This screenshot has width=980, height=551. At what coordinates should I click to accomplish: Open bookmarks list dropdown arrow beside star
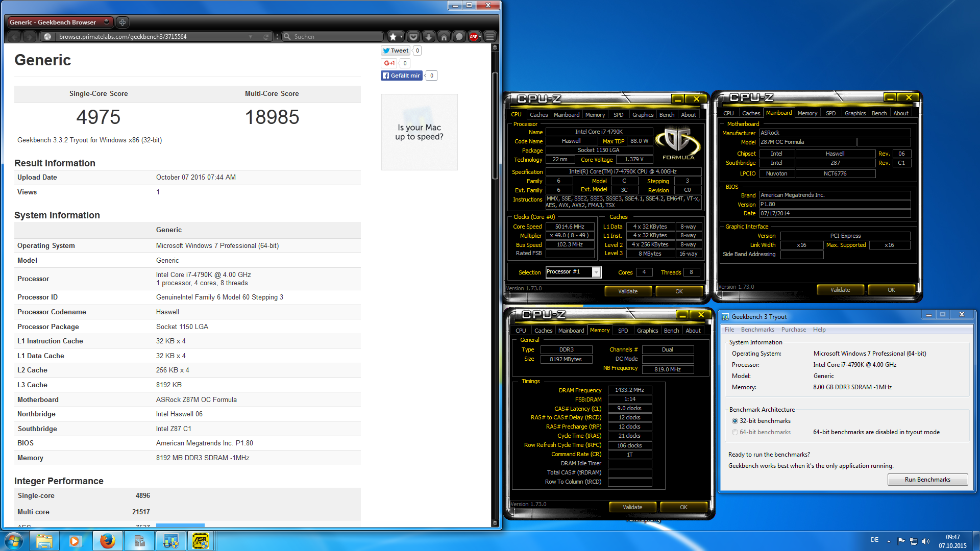click(x=402, y=37)
